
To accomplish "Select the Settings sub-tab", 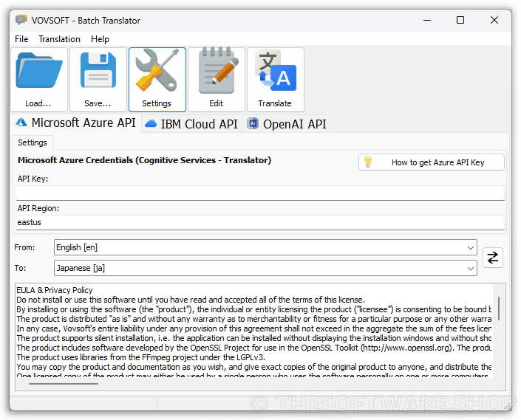I will 33,142.
